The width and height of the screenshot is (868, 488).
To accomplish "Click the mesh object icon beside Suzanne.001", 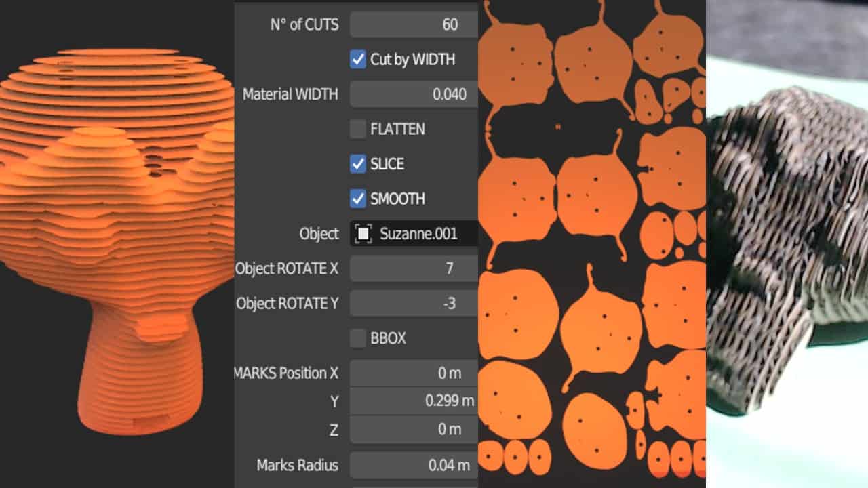I will [x=364, y=234].
